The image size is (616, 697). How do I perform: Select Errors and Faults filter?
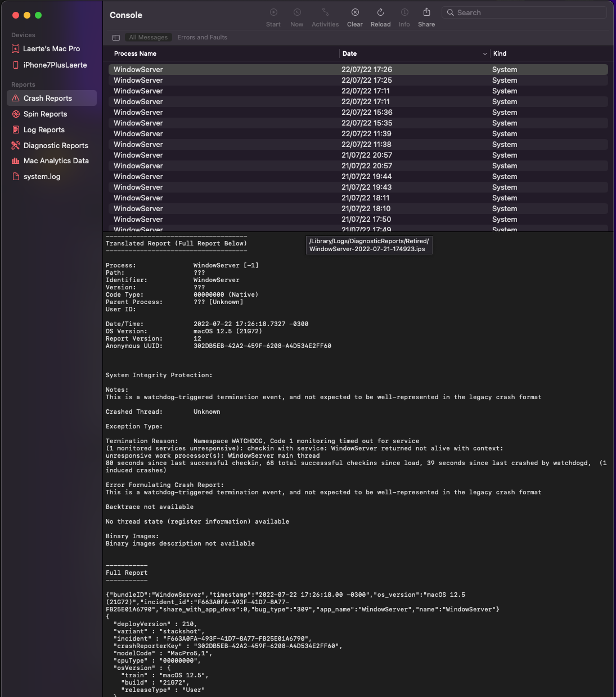(203, 38)
